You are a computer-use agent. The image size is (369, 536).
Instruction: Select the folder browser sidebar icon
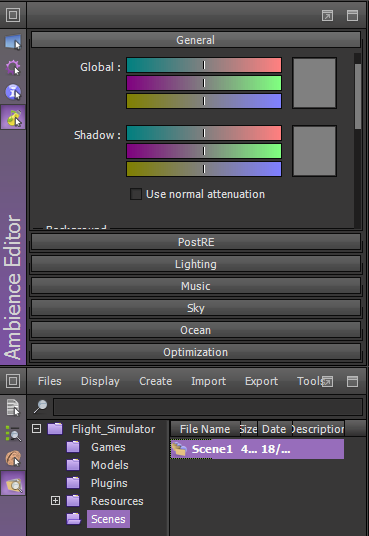[13, 483]
